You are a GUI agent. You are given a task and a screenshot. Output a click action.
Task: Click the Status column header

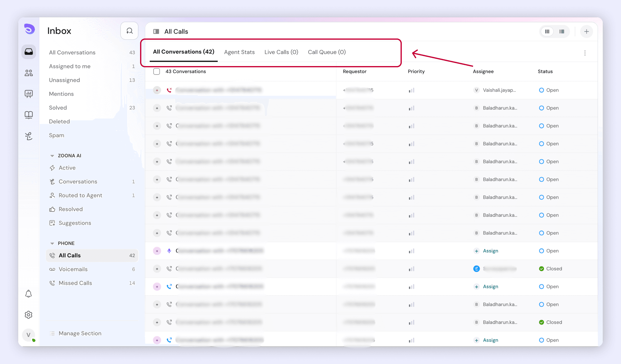(x=545, y=72)
